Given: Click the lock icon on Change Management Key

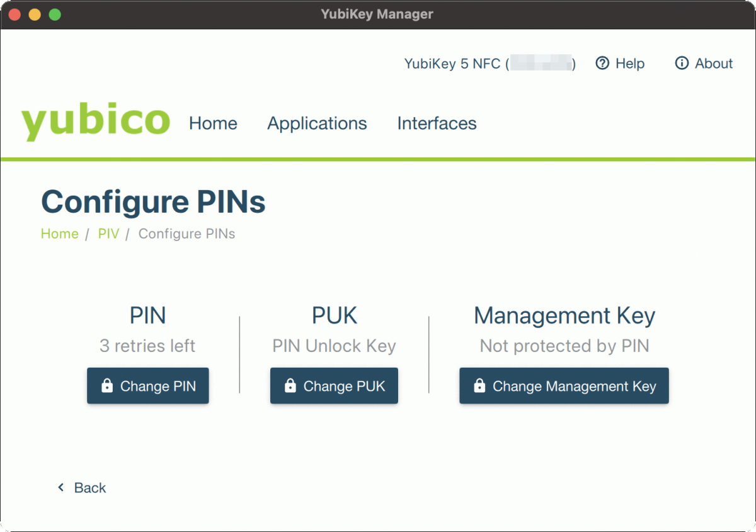Looking at the screenshot, I should click(x=479, y=385).
